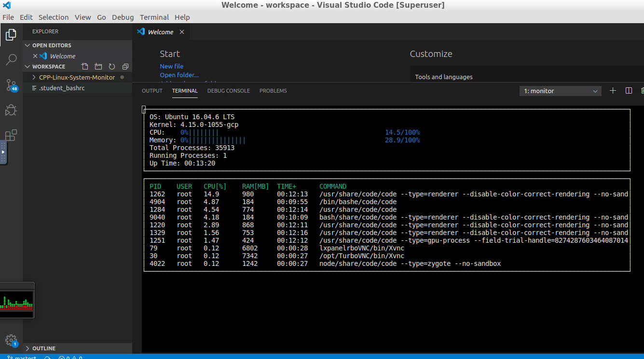Image resolution: width=644 pixels, height=359 pixels.
Task: Click the Memory usage bar in terminal
Action: click(213, 140)
